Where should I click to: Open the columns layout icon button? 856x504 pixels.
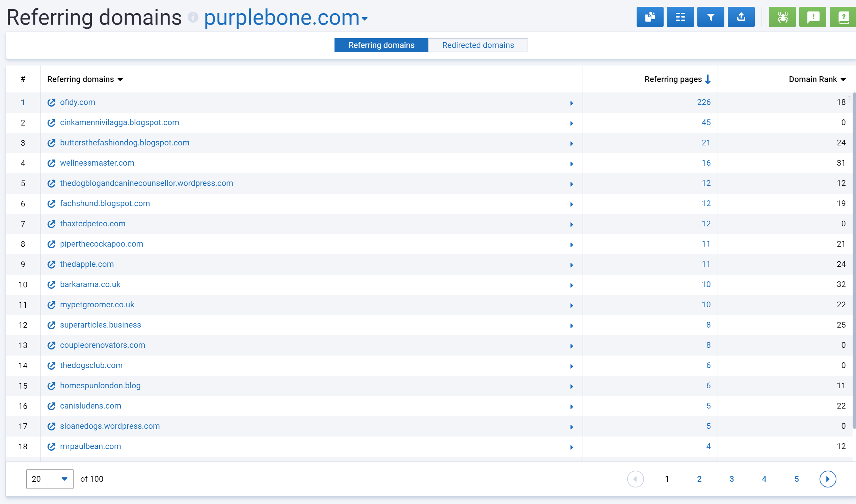tap(680, 17)
